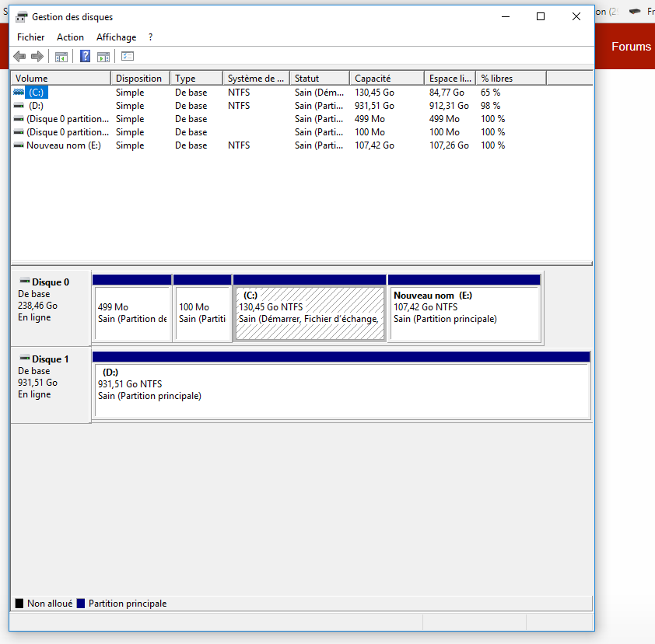This screenshot has width=655, height=644.
Task: Sort by the Type column header
Action: pyautogui.click(x=196, y=78)
